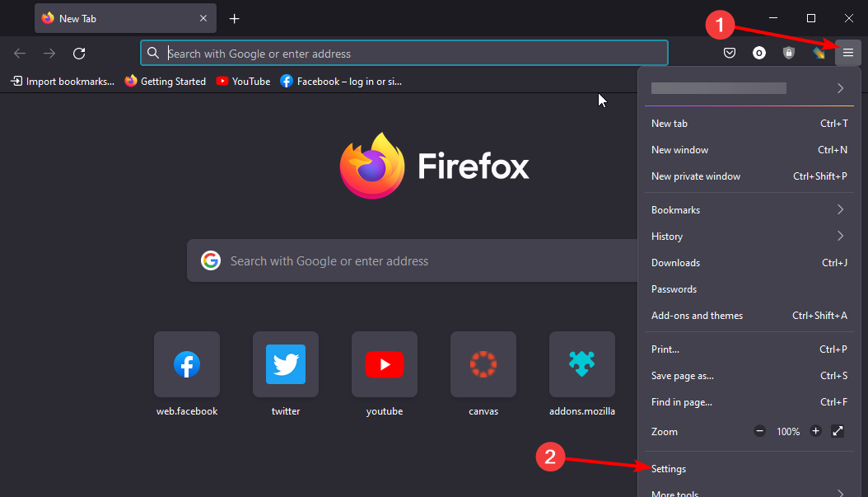Image resolution: width=868 pixels, height=497 pixels.
Task: Expand the History submenu
Action: 749,237
